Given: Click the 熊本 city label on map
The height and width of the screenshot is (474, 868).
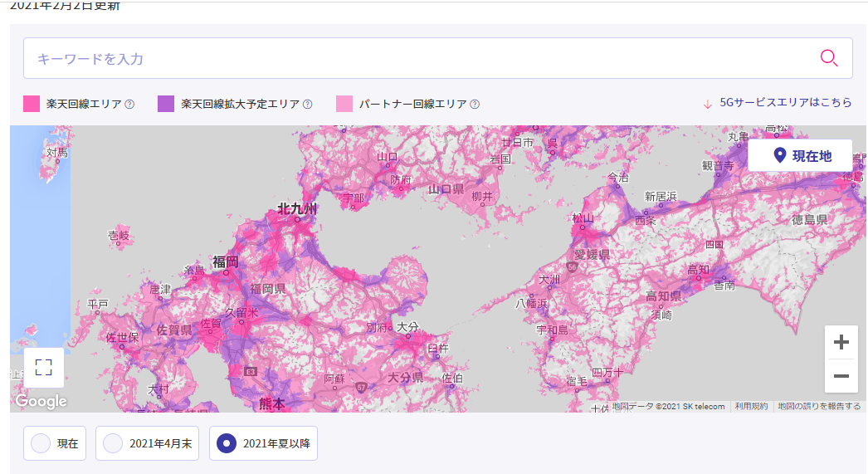Looking at the screenshot, I should pyautogui.click(x=272, y=404).
